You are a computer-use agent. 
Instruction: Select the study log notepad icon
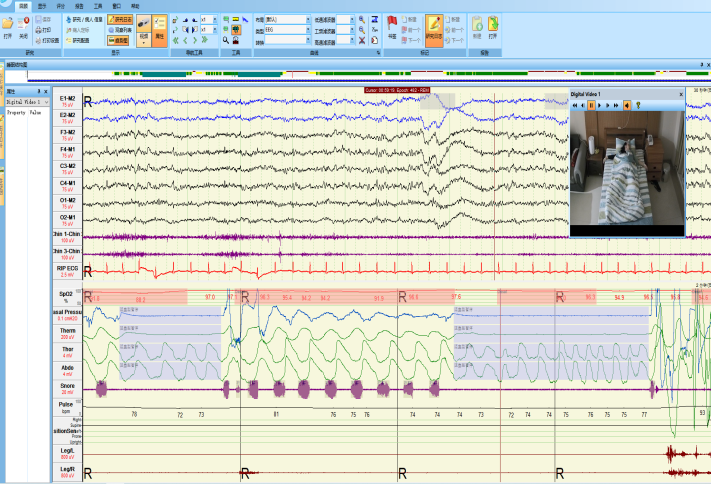tap(434, 24)
